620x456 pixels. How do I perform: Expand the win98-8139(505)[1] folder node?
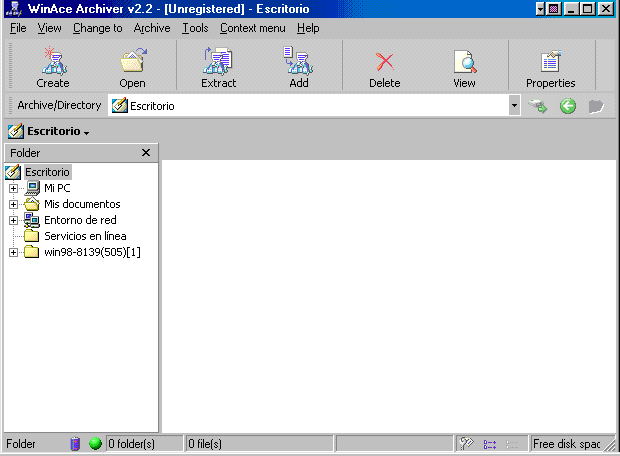pos(13,252)
